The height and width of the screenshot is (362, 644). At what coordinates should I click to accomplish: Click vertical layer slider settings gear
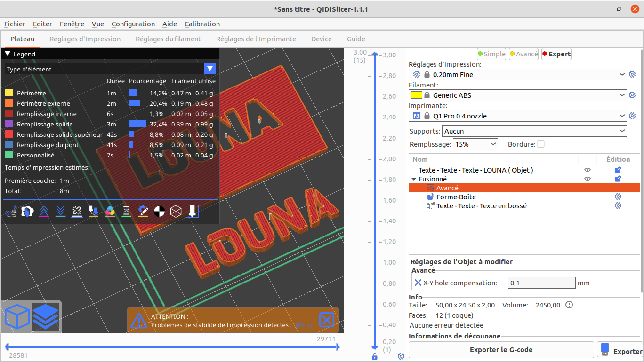tap(401, 356)
